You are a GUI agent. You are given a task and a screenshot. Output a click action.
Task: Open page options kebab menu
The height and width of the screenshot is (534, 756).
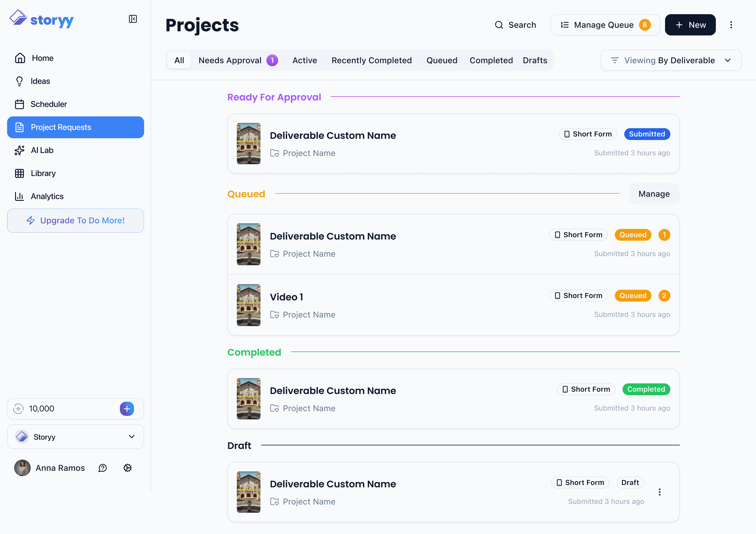point(731,25)
